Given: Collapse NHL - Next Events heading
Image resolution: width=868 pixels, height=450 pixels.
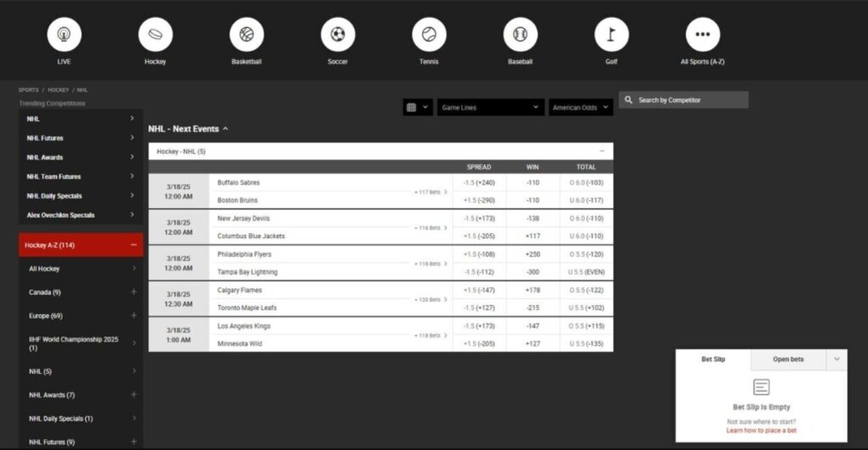Looking at the screenshot, I should pos(187,129).
